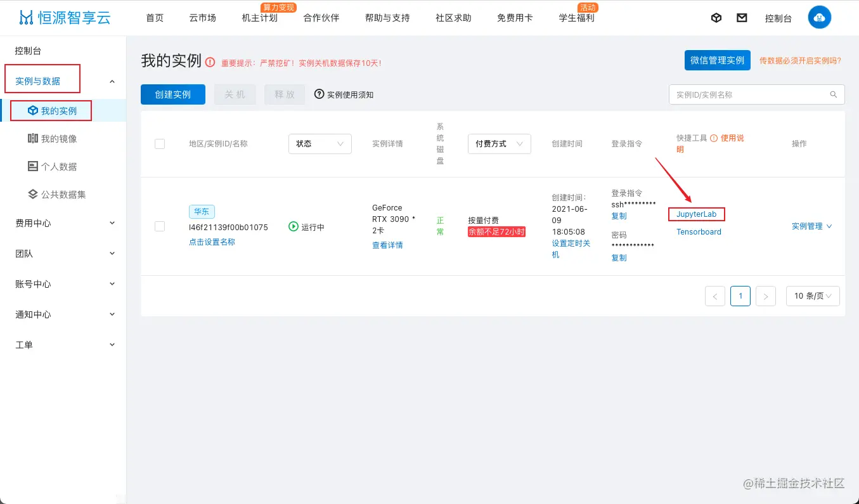Expand the 团队 sidebar section
The height and width of the screenshot is (504, 859).
coord(63,254)
